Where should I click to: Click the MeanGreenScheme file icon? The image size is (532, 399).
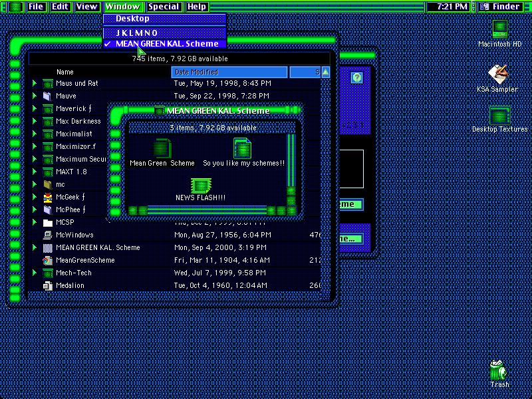pyautogui.click(x=47, y=260)
